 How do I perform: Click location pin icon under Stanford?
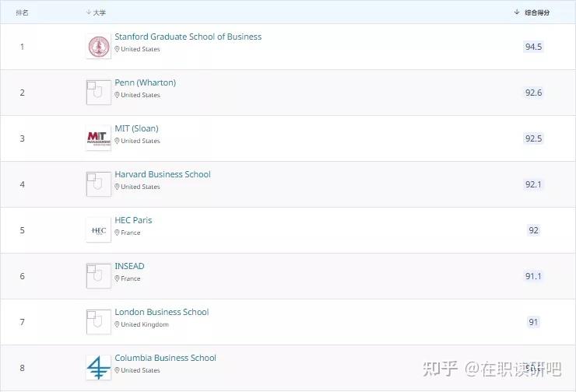[117, 49]
